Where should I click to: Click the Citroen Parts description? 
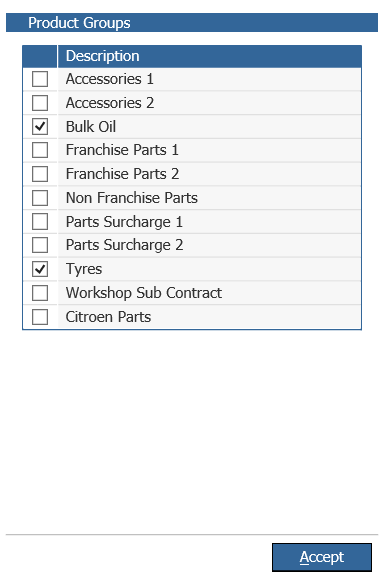click(x=108, y=317)
